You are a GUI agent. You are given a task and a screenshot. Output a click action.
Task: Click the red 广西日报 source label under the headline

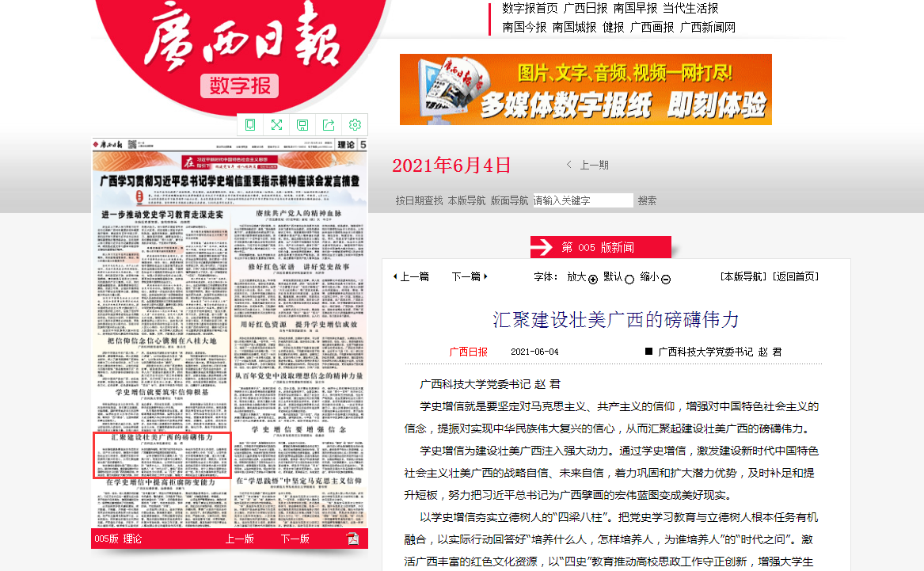point(469,352)
